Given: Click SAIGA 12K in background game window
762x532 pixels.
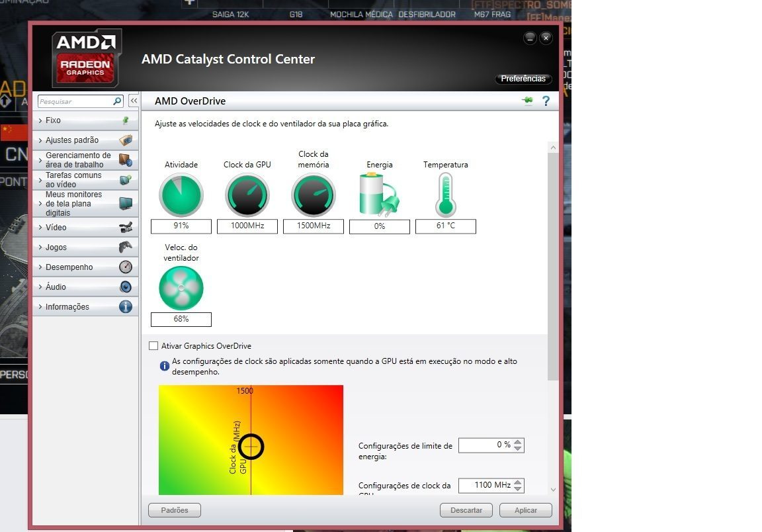Looking at the screenshot, I should click(230, 15).
